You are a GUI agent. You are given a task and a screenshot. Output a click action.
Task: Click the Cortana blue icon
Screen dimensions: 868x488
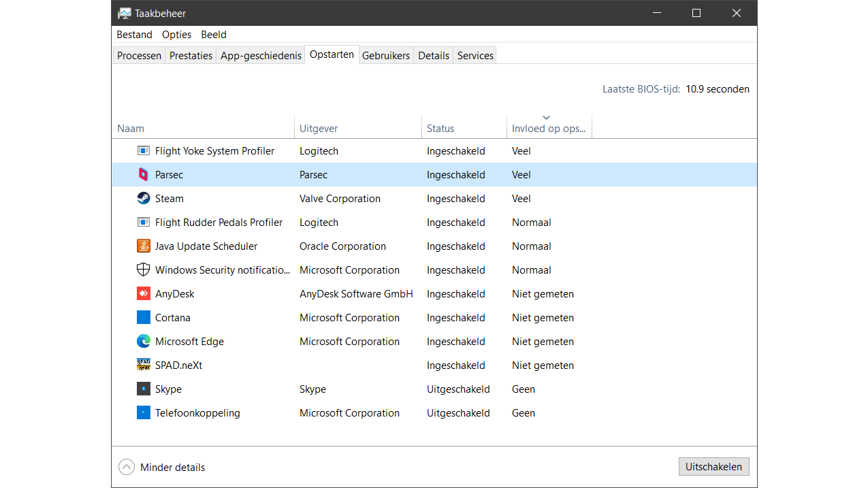[143, 318]
